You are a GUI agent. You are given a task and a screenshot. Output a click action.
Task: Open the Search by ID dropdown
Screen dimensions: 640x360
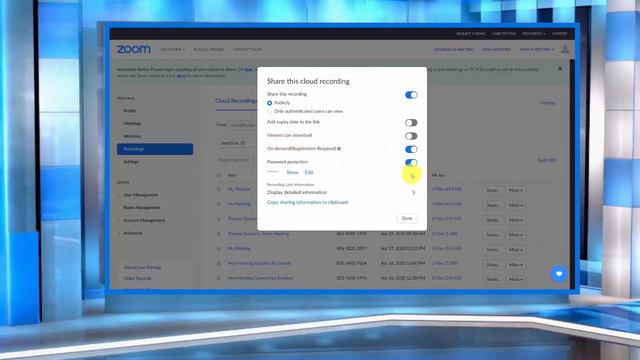click(237, 143)
